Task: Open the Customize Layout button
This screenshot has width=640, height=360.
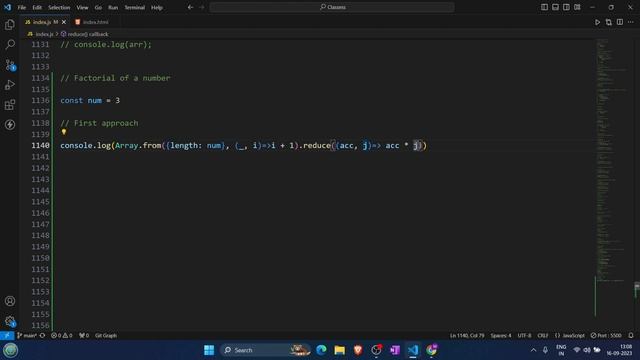Action: [x=577, y=7]
